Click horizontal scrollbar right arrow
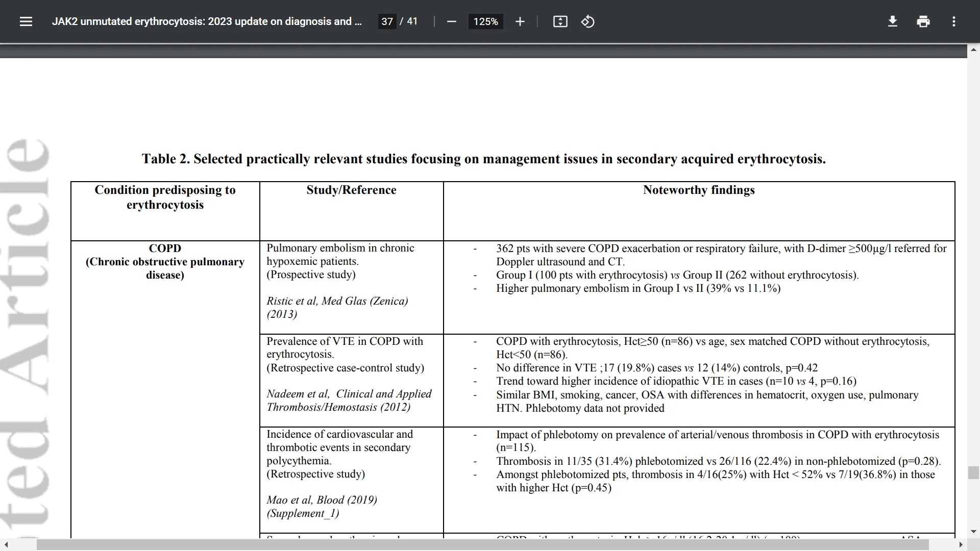This screenshot has width=980, height=551. pos(961,544)
